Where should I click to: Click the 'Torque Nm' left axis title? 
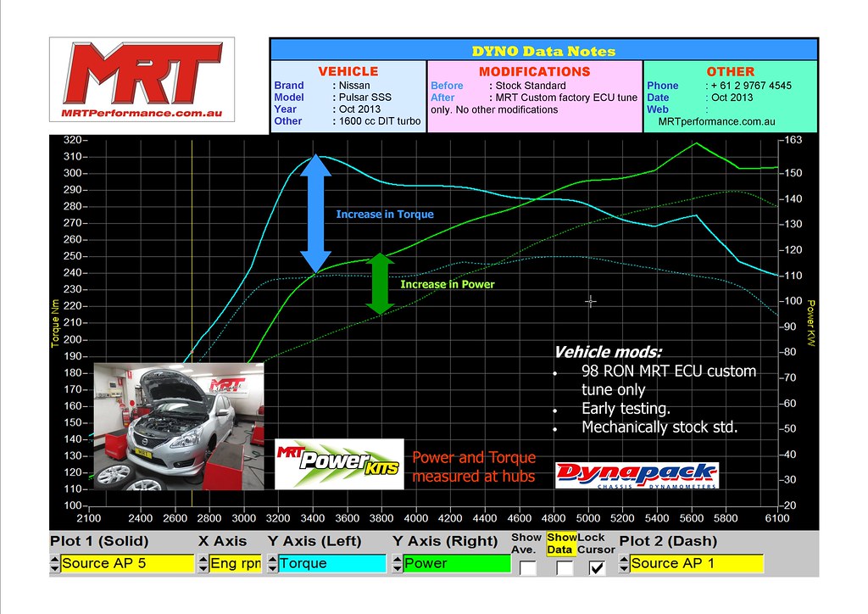tap(55, 323)
